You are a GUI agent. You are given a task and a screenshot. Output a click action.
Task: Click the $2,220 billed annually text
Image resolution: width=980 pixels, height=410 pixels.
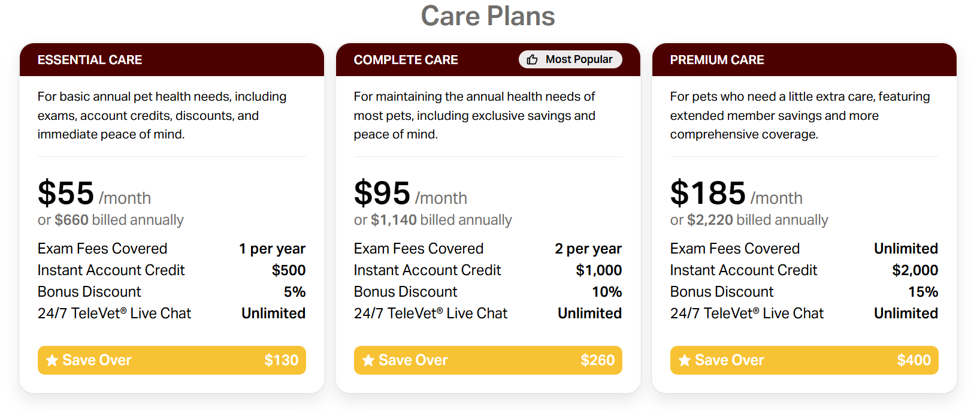click(749, 220)
